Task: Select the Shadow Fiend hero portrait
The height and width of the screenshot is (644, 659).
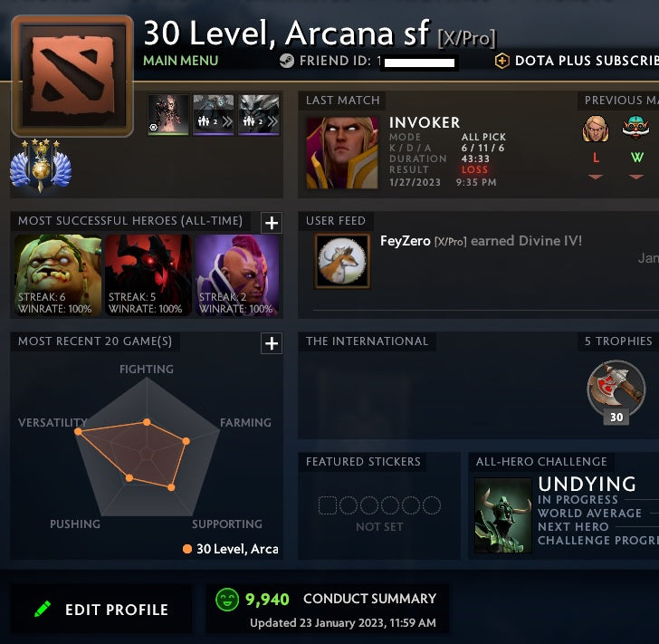Action: [x=148, y=275]
